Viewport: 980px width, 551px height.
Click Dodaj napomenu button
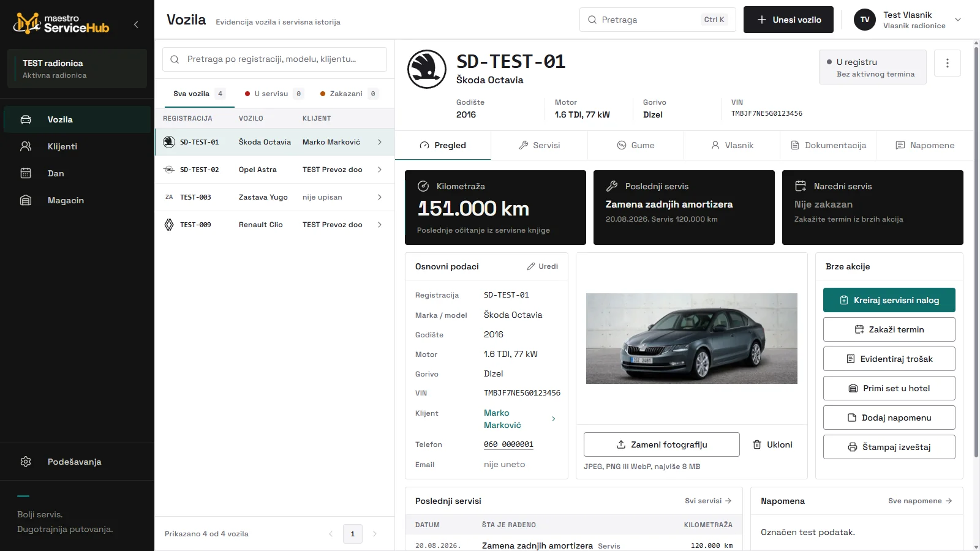pyautogui.click(x=889, y=418)
